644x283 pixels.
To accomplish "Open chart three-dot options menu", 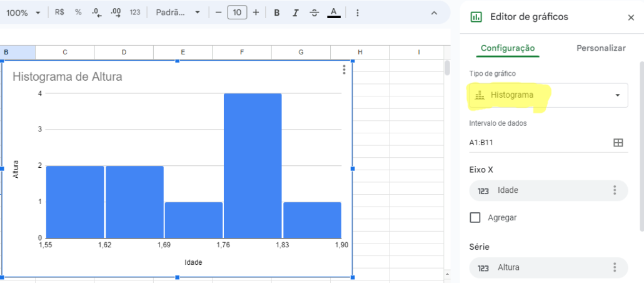I will pos(344,70).
